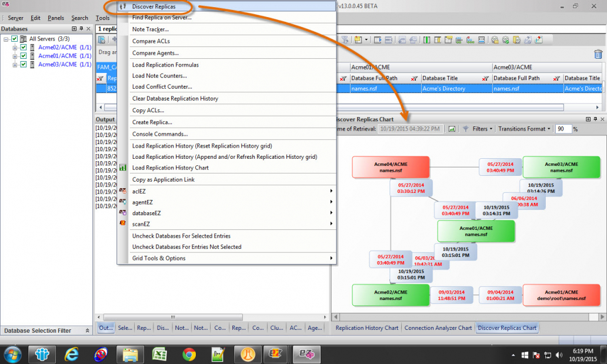Open the Transitions Format dropdown
This screenshot has width=607, height=364.
coord(524,129)
